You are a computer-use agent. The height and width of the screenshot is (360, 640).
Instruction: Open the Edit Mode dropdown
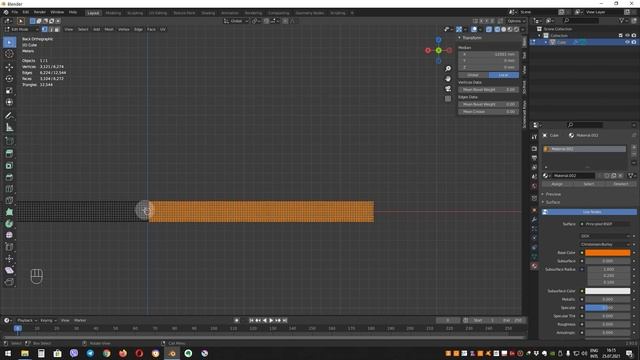pos(22,29)
